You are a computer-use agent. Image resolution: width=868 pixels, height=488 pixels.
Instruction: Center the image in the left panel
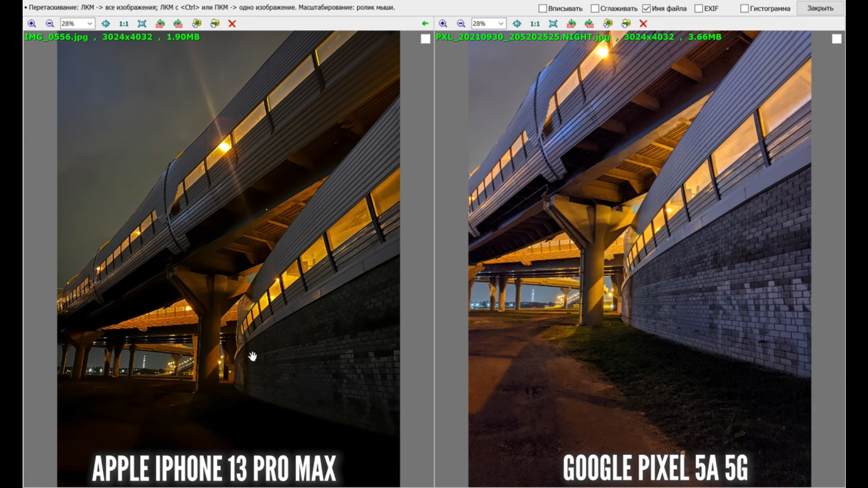106,23
